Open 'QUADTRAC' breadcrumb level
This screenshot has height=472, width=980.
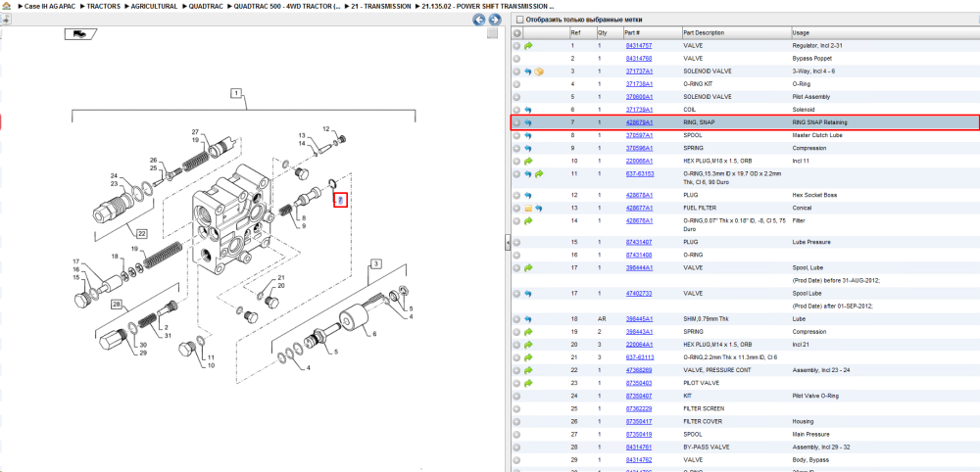click(x=205, y=6)
